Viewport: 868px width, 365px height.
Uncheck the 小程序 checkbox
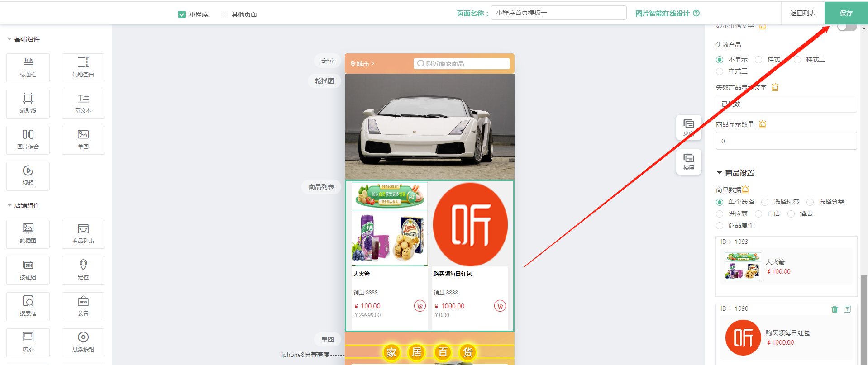click(182, 14)
